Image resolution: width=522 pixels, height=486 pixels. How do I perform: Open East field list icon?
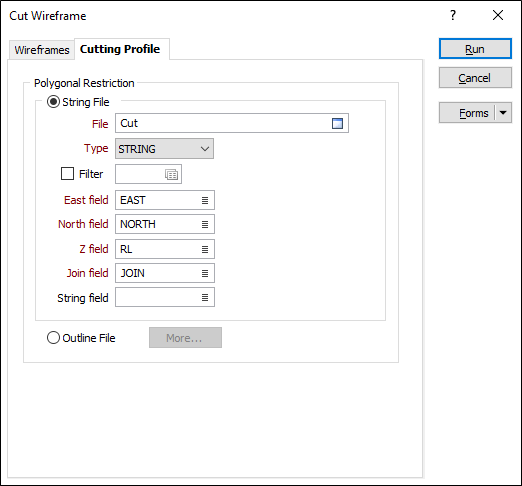pos(205,200)
